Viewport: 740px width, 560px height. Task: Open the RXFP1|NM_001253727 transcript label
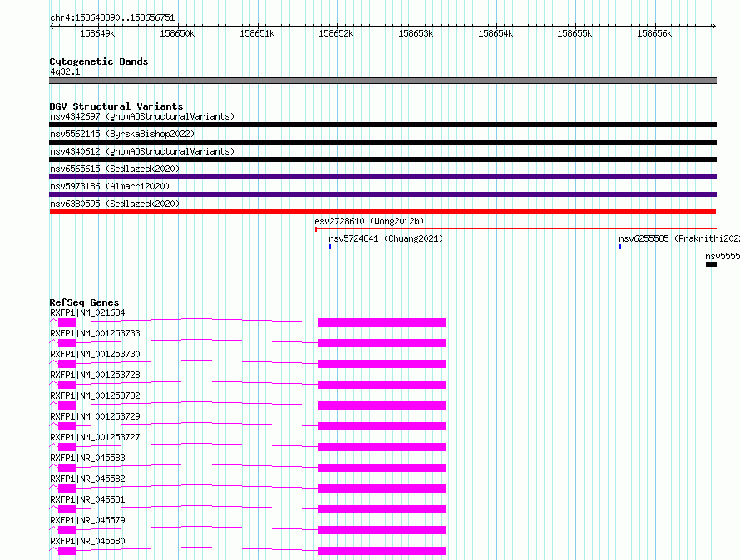95,437
